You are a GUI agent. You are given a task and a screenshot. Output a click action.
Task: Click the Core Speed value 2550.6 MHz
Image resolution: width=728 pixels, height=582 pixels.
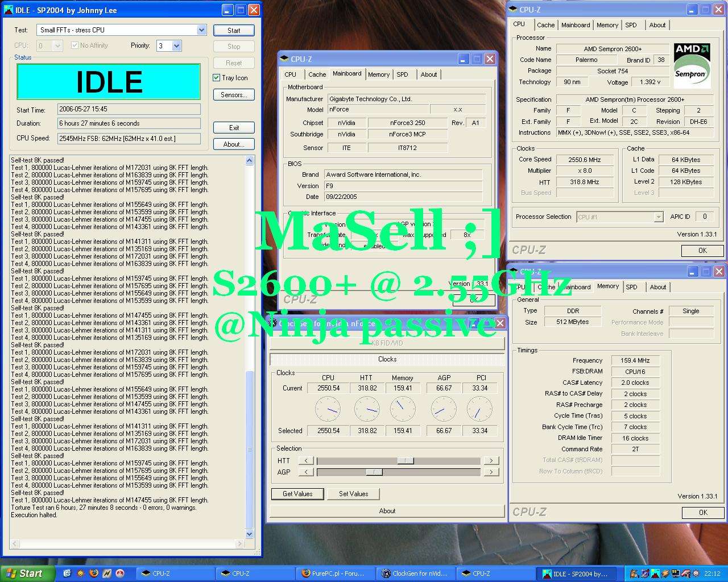click(585, 160)
